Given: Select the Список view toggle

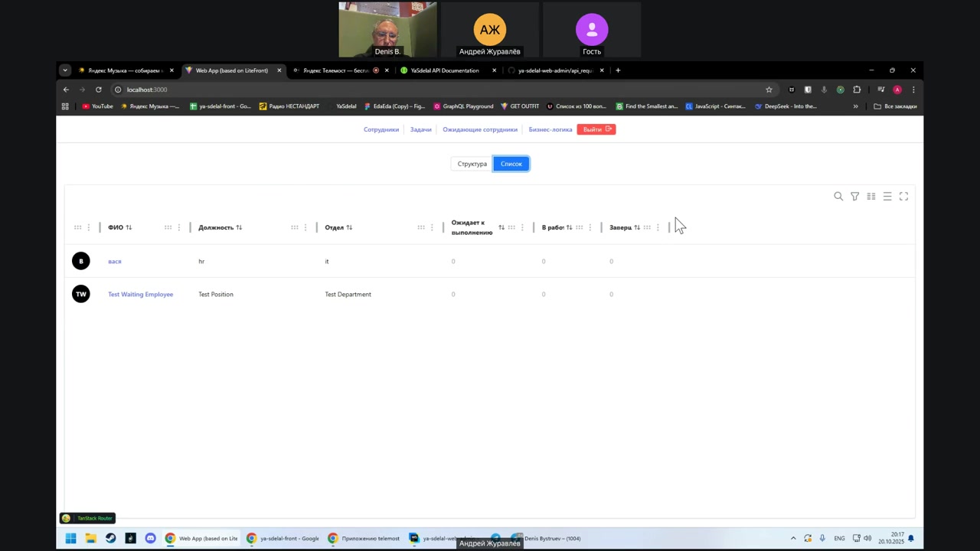Looking at the screenshot, I should pyautogui.click(x=511, y=164).
